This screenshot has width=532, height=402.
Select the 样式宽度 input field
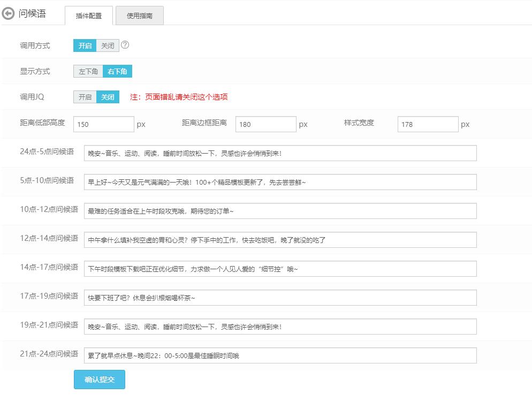tap(428, 124)
